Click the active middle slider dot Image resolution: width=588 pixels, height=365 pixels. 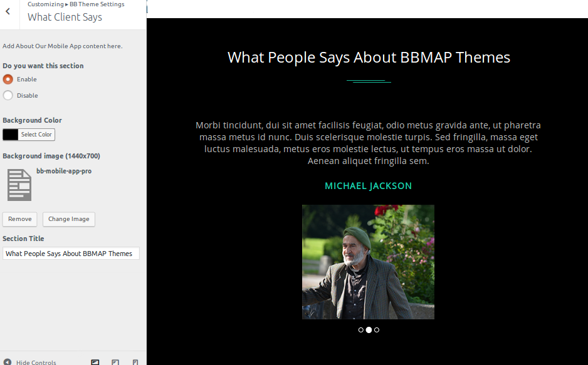pos(369,330)
